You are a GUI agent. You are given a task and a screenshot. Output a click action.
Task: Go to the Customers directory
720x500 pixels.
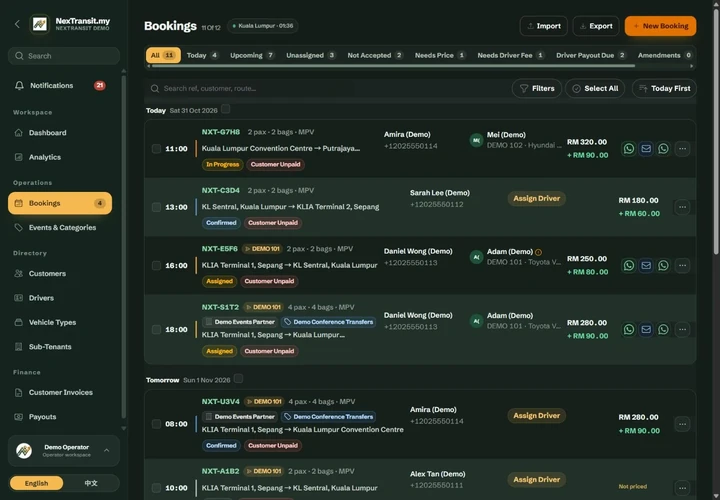(60, 273)
